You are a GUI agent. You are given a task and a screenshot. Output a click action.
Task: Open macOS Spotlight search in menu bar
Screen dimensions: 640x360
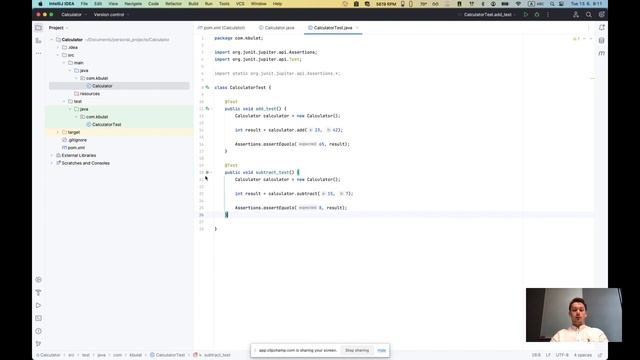coord(552,4)
